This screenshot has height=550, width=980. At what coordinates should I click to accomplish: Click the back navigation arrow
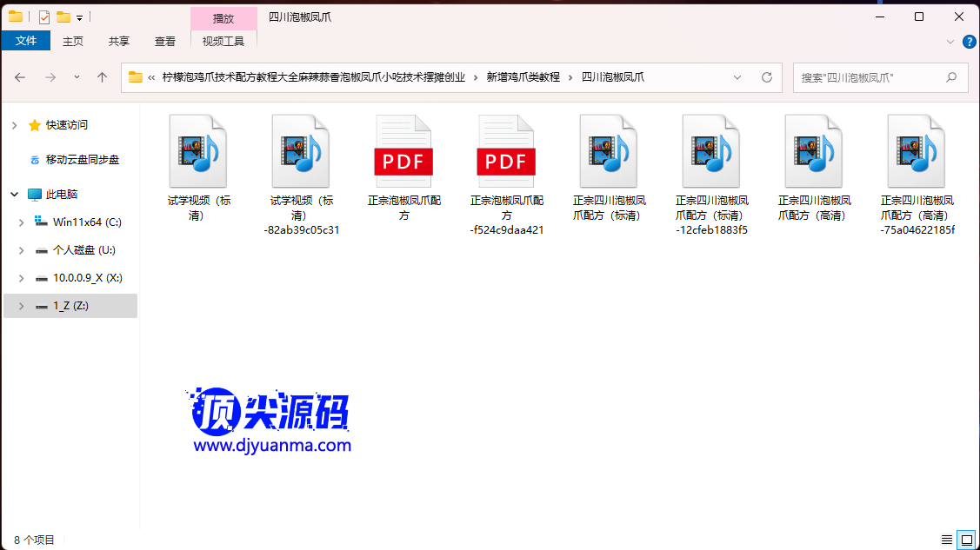click(20, 77)
